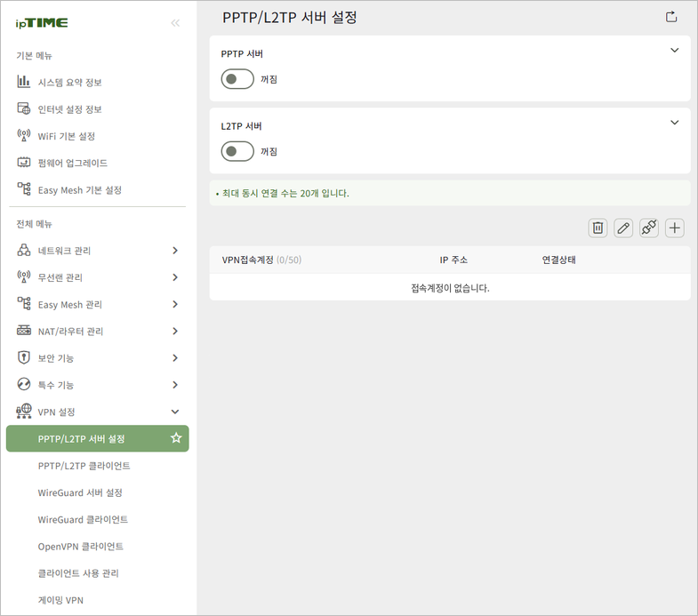
Task: Go to 클라이언트 사용 관리 page
Action: 78,573
